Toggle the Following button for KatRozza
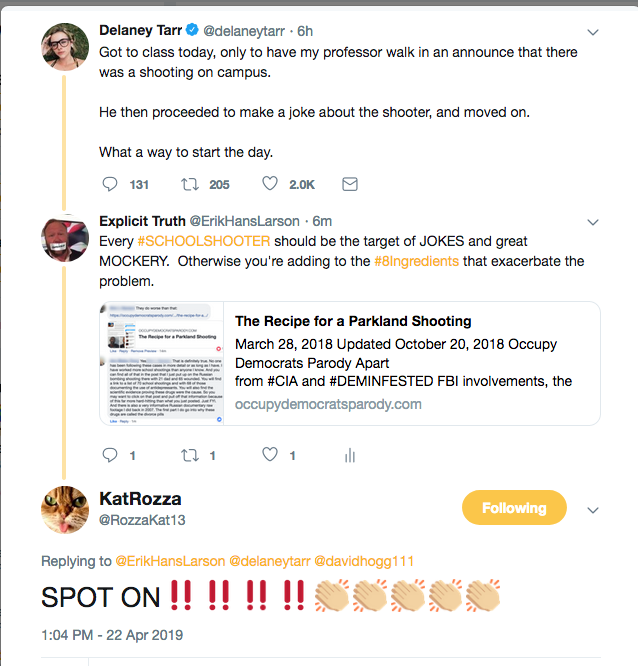 click(513, 508)
